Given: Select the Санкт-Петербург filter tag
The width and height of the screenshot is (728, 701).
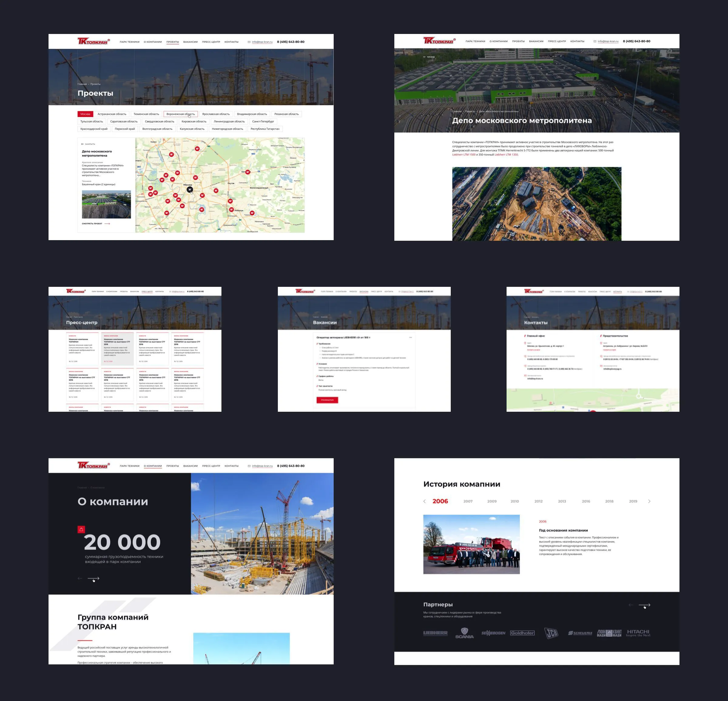Looking at the screenshot, I should [263, 121].
